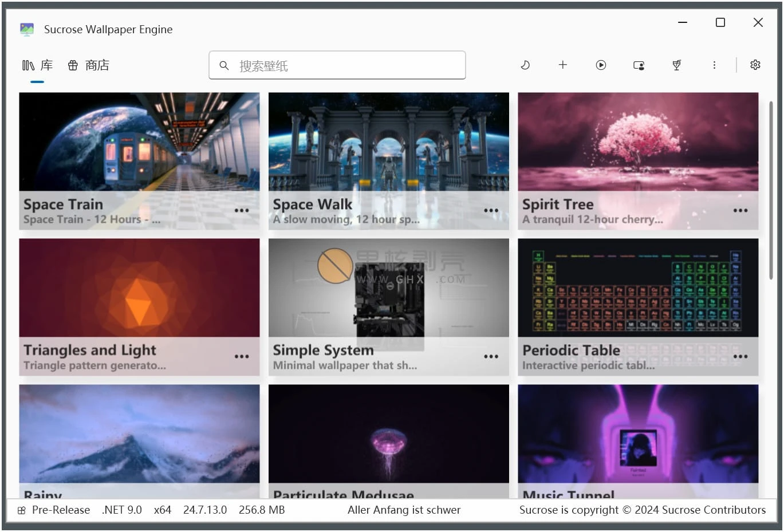Open Space Train options menu
784x532 pixels.
[242, 211]
